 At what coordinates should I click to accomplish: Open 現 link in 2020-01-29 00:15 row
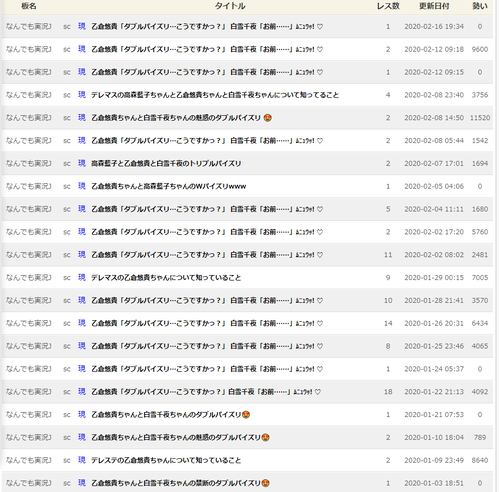82,278
